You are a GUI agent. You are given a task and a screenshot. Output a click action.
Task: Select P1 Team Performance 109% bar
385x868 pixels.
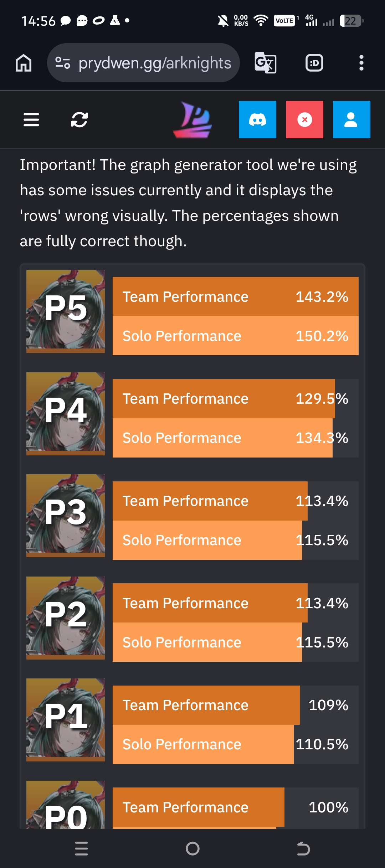coord(236,705)
